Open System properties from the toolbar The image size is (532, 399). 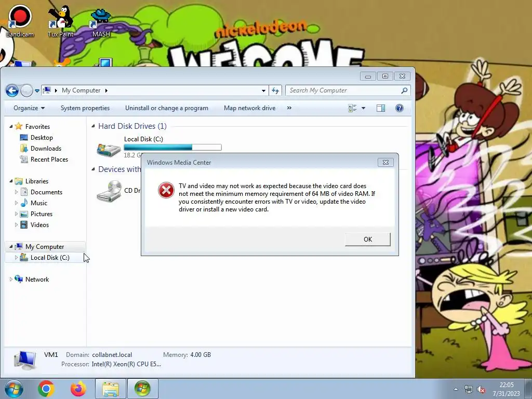point(85,108)
